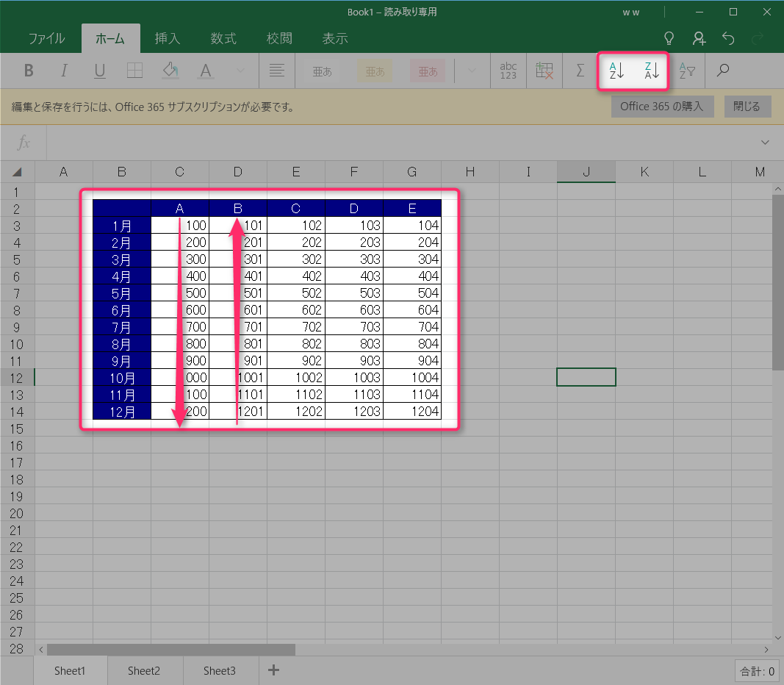
Task: Expand more font formatting options
Action: 240,71
